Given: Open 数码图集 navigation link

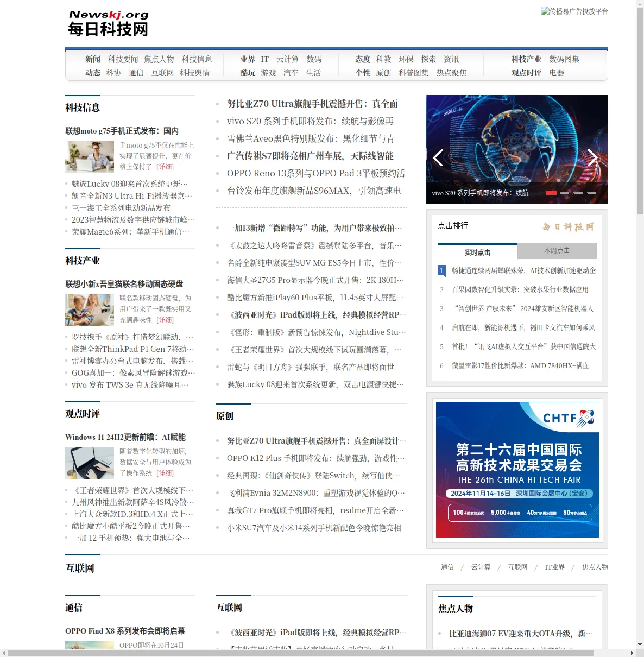Looking at the screenshot, I should [x=564, y=59].
